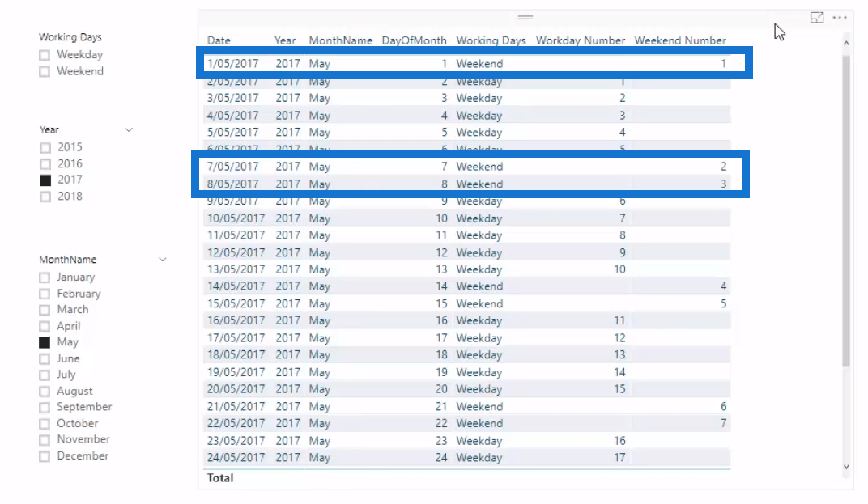This screenshot has height=504, width=868.
Task: Open the More options ellipsis menu
Action: (840, 18)
